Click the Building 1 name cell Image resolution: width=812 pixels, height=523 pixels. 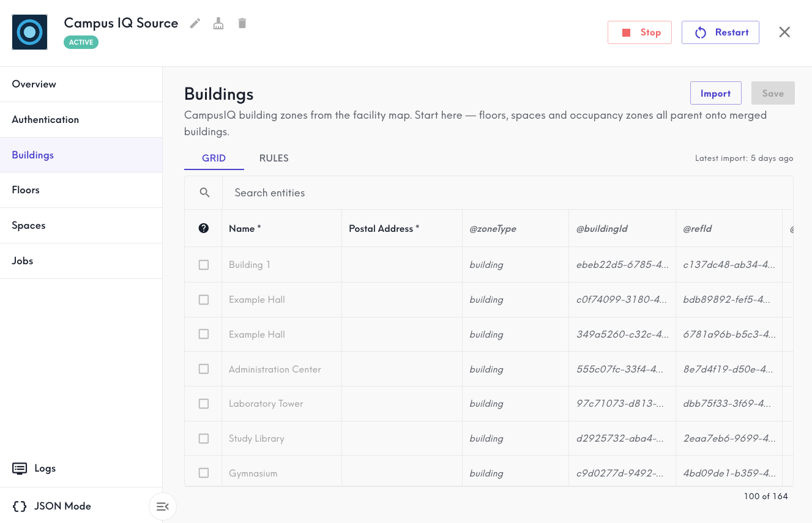(281, 265)
